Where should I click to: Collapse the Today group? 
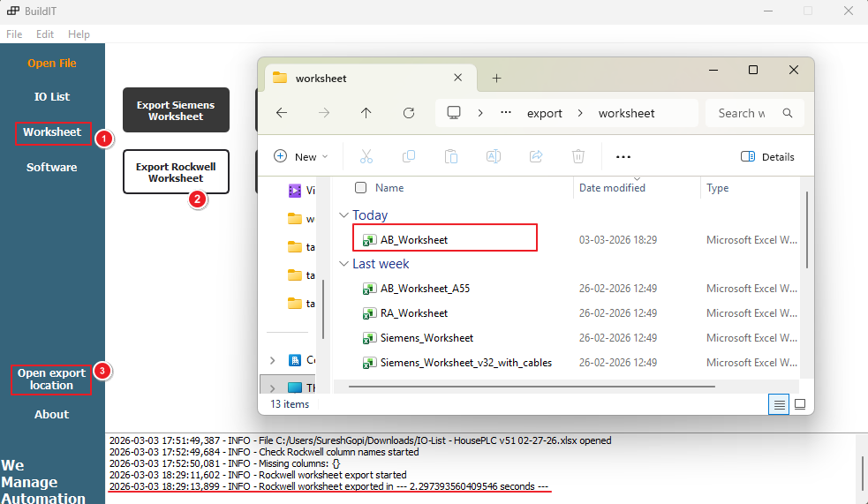(343, 214)
